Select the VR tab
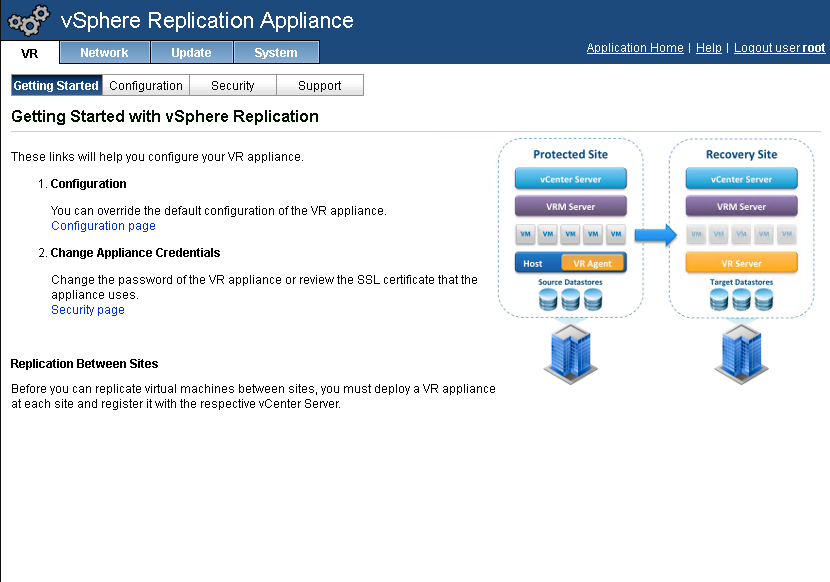Screen dimensions: 830x582 coord(30,53)
